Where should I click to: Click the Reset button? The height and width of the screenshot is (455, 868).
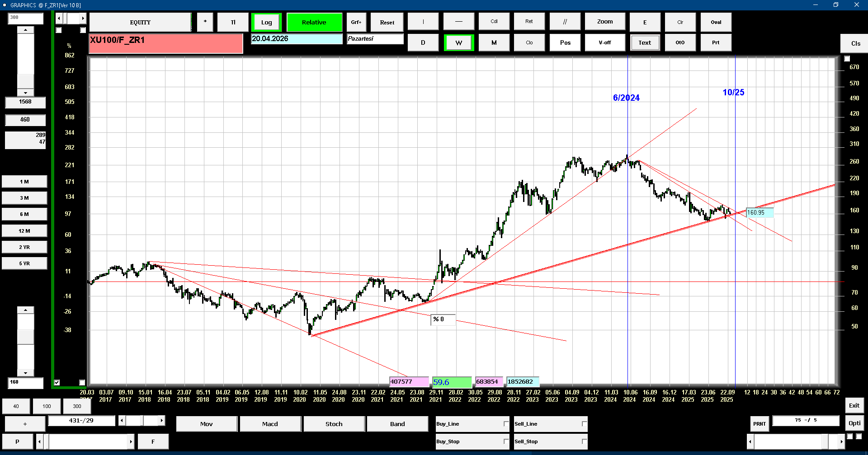387,22
